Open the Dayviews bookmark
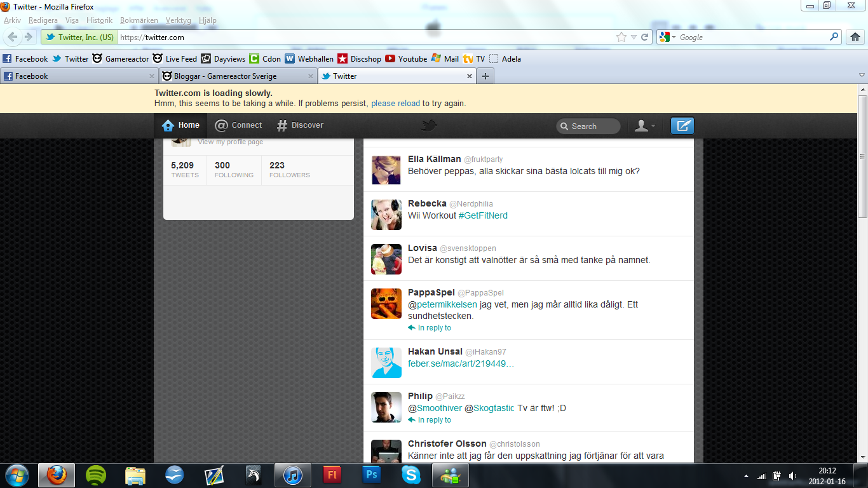Image resolution: width=868 pixels, height=488 pixels. [224, 58]
